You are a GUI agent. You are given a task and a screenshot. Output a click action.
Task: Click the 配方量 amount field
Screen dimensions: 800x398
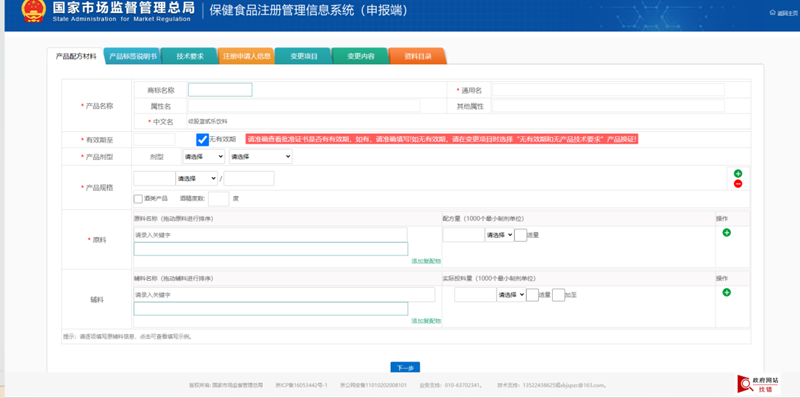(463, 235)
